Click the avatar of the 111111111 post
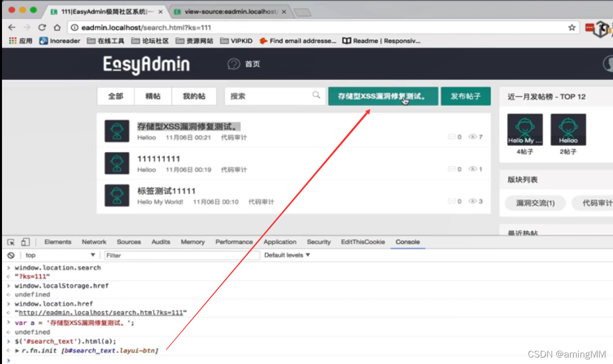 (x=117, y=163)
